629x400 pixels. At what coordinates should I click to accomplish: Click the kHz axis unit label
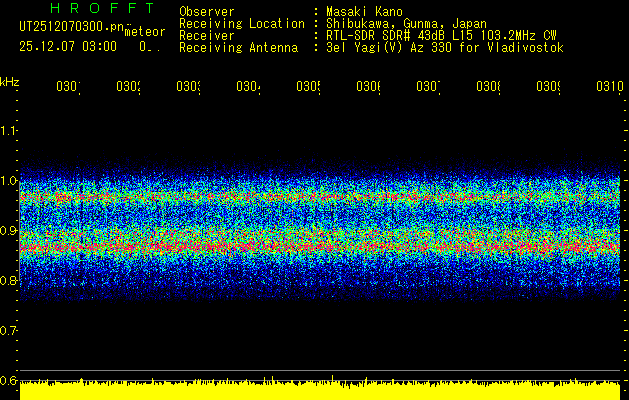pos(10,83)
